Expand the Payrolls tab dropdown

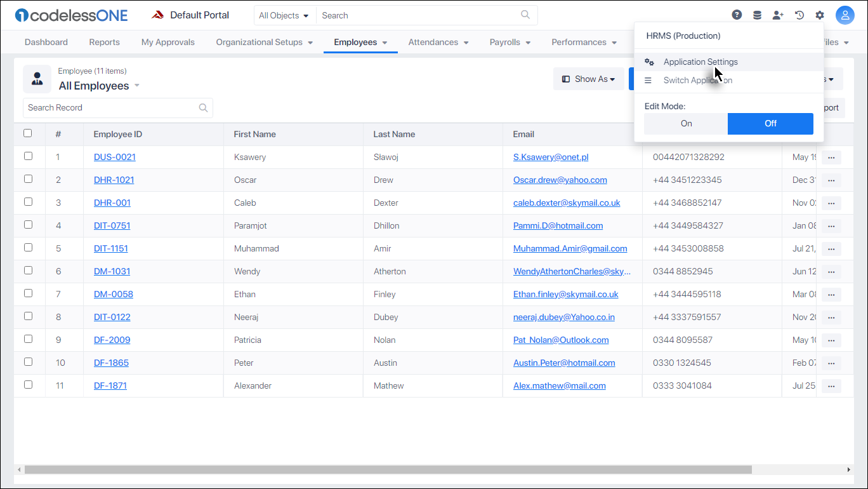point(510,43)
